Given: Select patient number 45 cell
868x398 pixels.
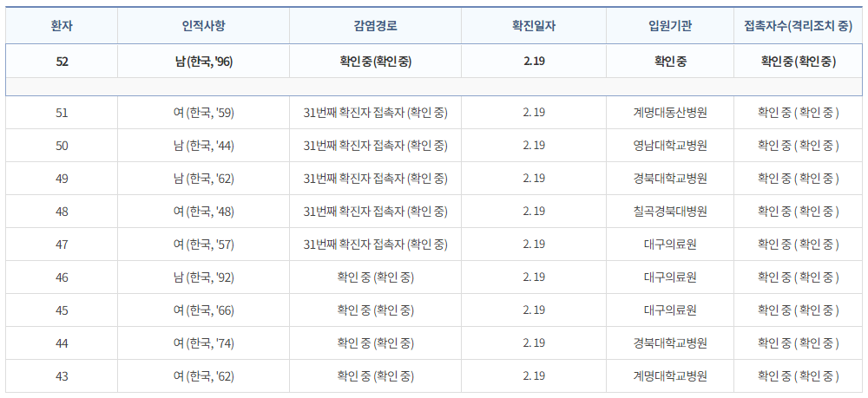Looking at the screenshot, I should pyautogui.click(x=62, y=310).
